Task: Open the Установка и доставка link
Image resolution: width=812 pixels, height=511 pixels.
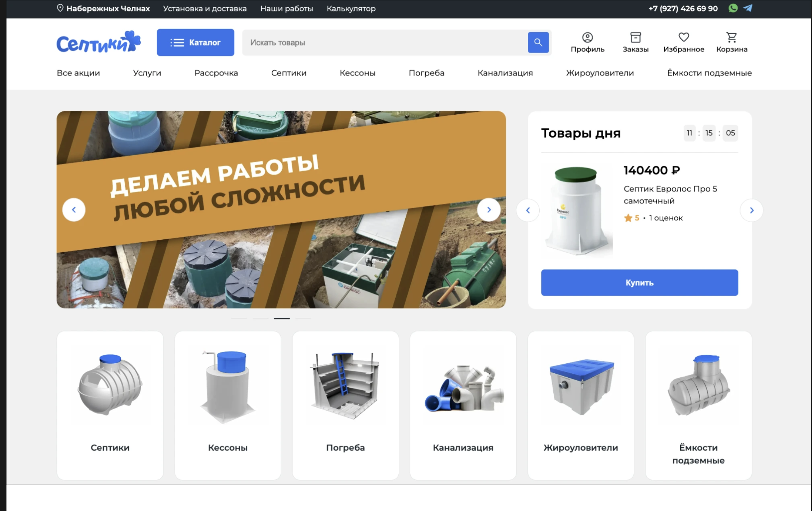Action: coord(205,8)
